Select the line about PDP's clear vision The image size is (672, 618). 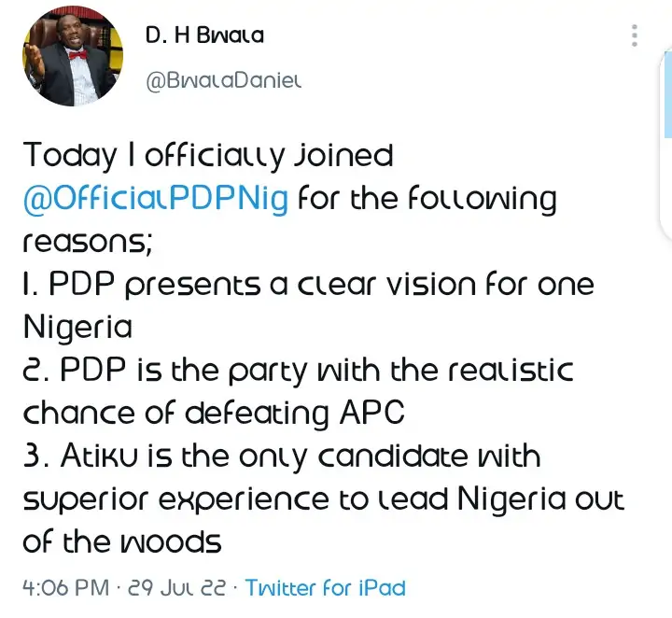pyautogui.click(x=308, y=285)
